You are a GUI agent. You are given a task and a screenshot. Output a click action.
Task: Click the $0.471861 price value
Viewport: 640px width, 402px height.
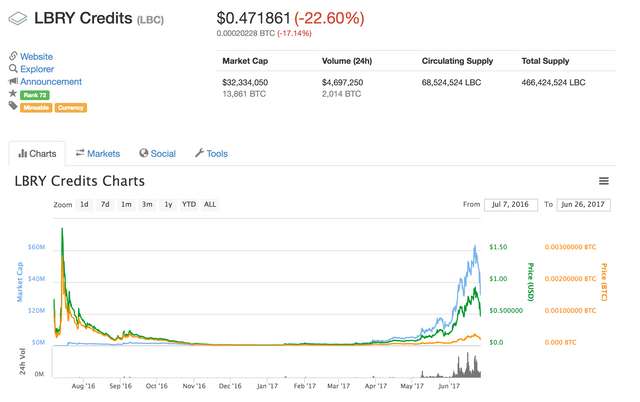[x=253, y=18]
